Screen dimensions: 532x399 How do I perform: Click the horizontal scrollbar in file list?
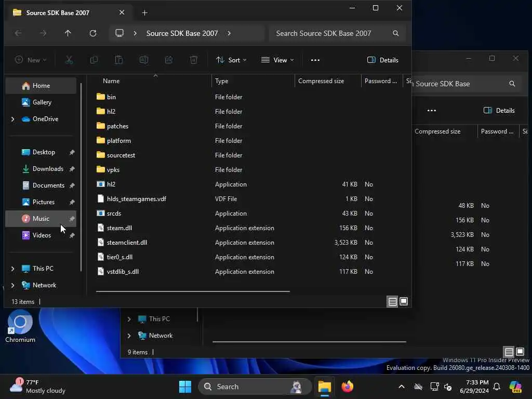coord(193,291)
